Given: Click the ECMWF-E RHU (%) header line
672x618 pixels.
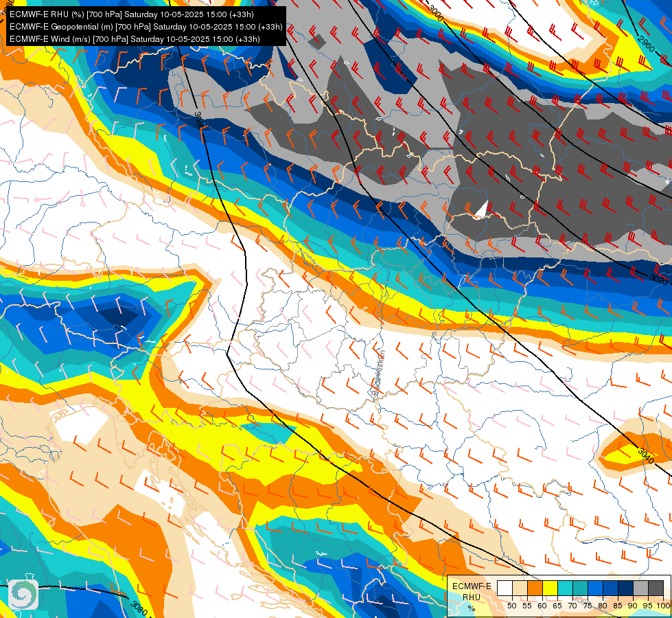Looking at the screenshot, I should [x=132, y=14].
